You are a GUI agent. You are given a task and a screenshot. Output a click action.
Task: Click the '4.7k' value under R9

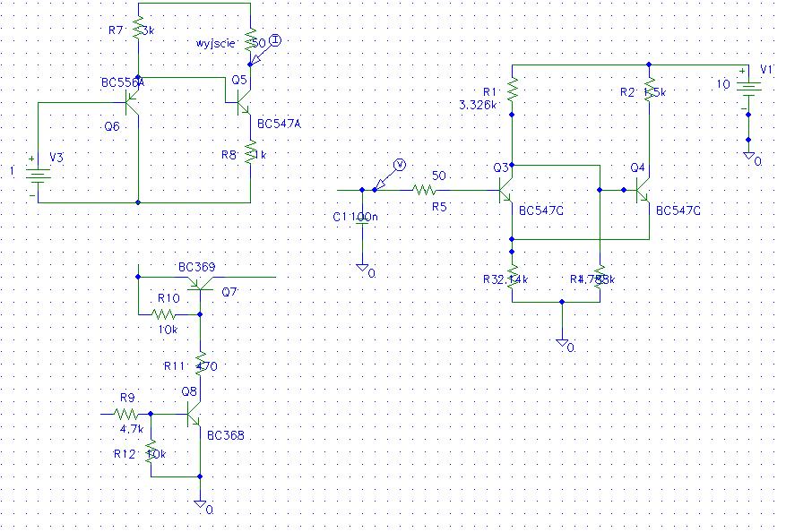click(132, 429)
